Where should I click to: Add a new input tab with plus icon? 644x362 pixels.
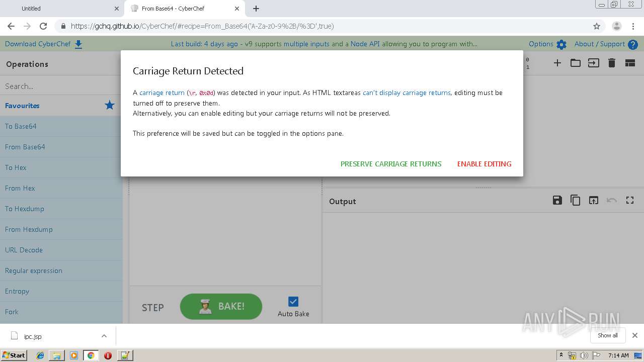557,63
